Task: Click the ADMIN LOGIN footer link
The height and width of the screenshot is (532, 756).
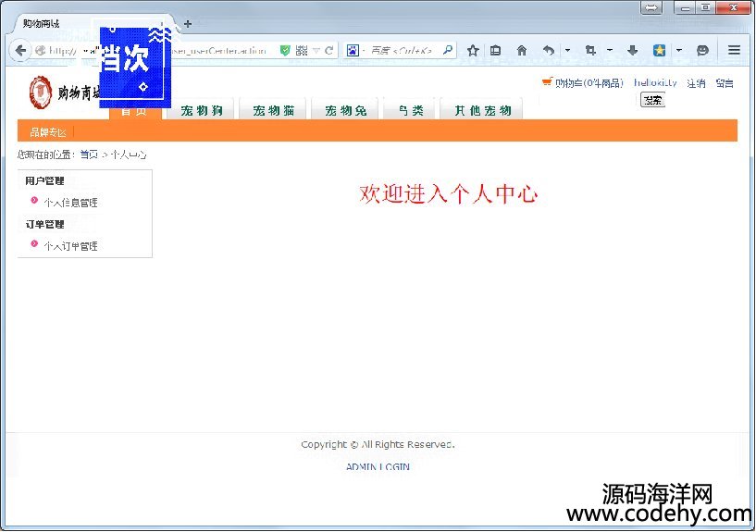Action: click(378, 467)
